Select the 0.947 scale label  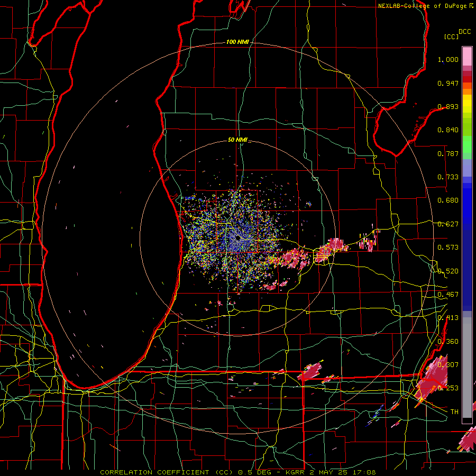[448, 83]
